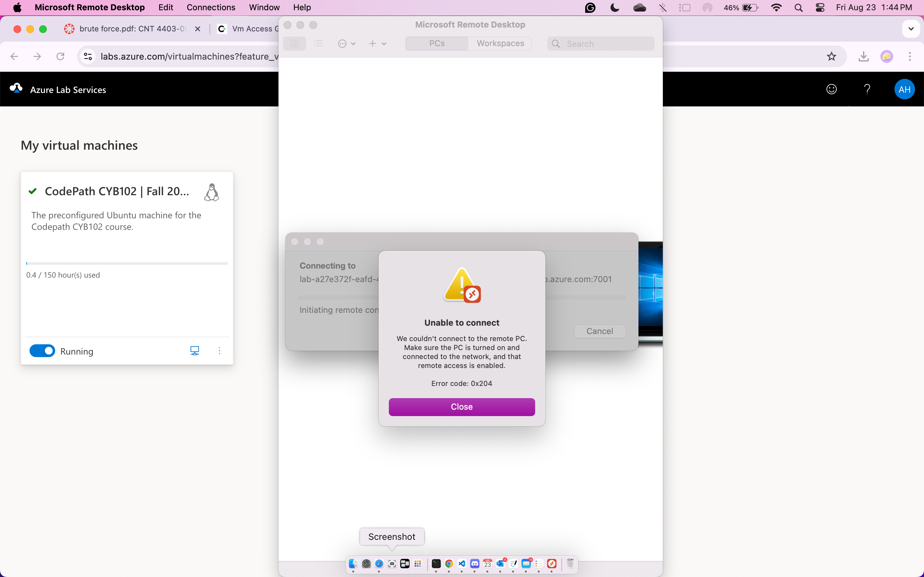Viewport: 924px width, 577px height.
Task: Open downloads icon in browser toolbar
Action: tap(863, 56)
